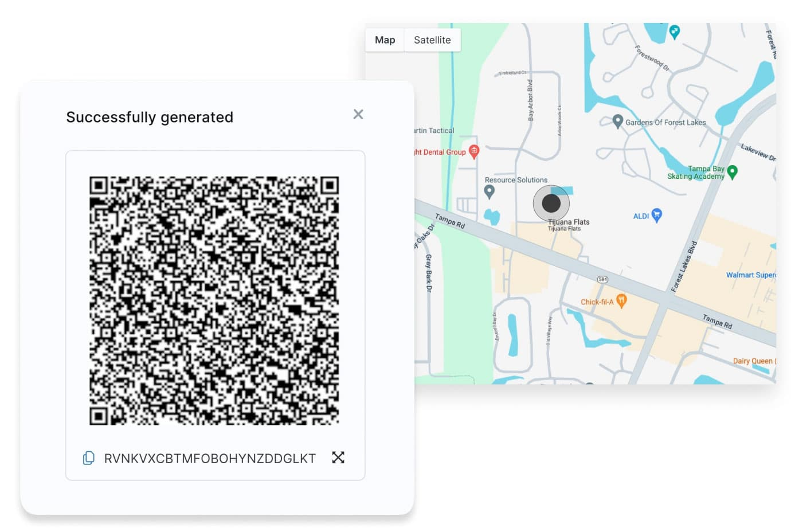The height and width of the screenshot is (532, 791).
Task: Open the Resource Solutions map pin
Action: tap(489, 191)
